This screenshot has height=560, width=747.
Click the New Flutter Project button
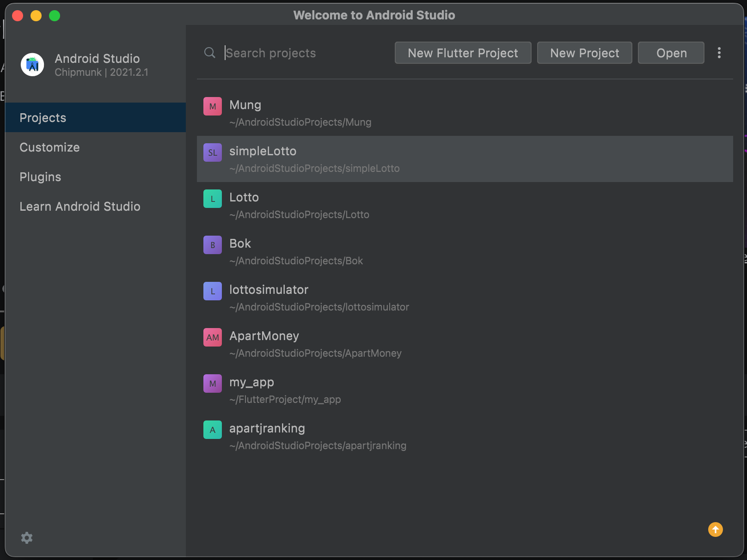click(463, 53)
